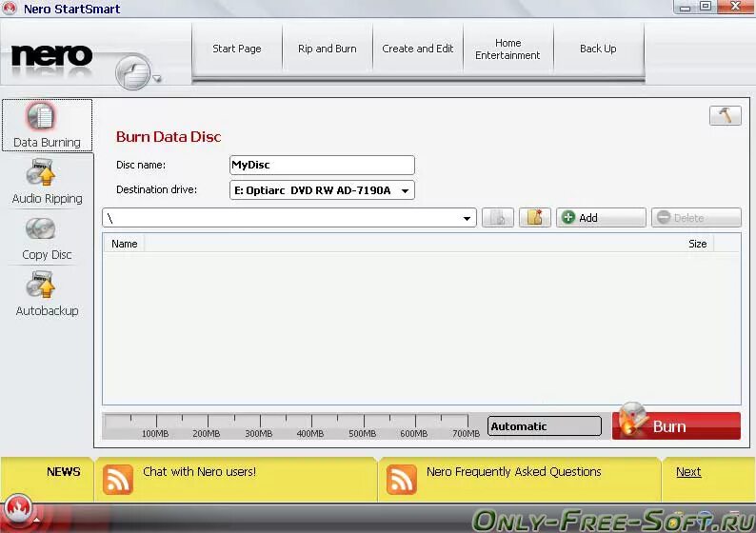Open the Audio Ripping tool
This screenshot has height=533, width=756.
(47, 181)
